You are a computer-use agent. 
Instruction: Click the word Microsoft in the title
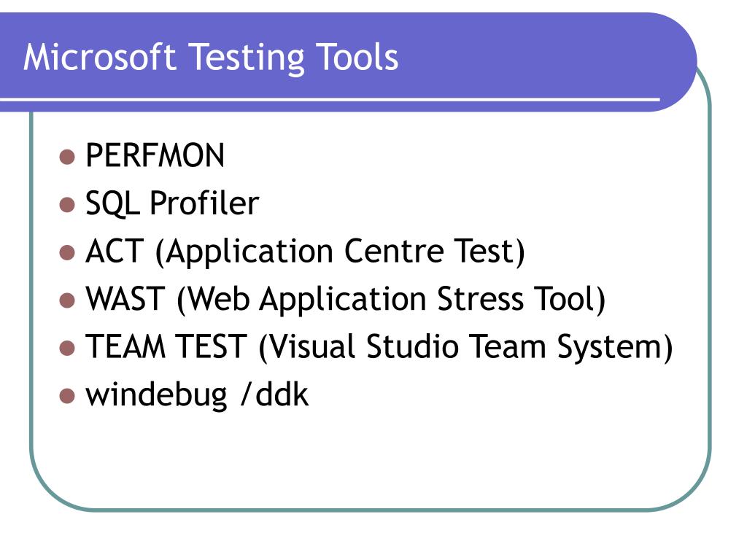(x=99, y=57)
